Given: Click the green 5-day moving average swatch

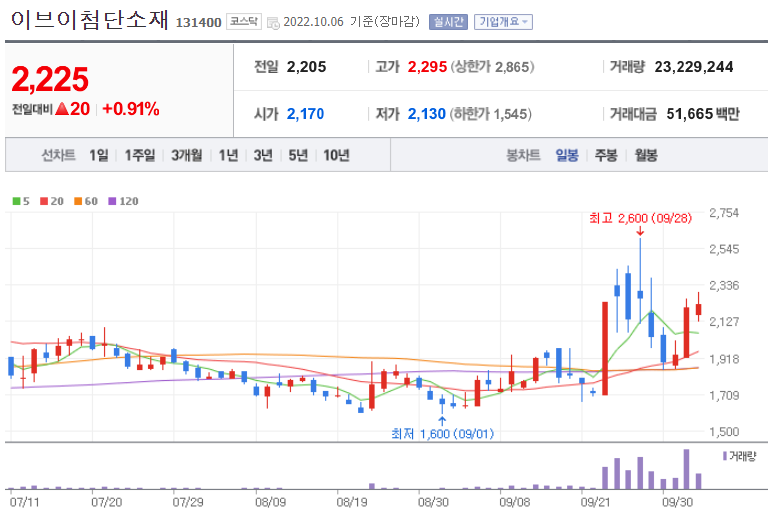Looking at the screenshot, I should coord(16,201).
